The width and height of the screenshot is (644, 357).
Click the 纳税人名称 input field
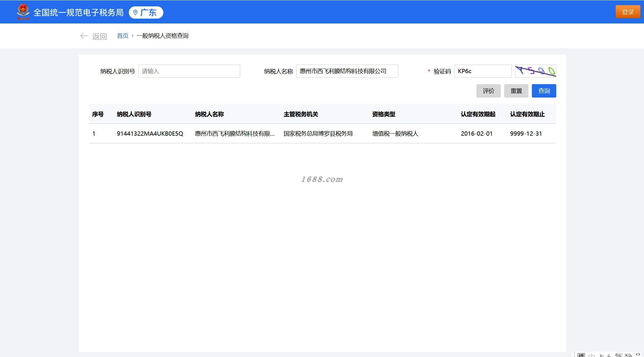[x=347, y=71]
